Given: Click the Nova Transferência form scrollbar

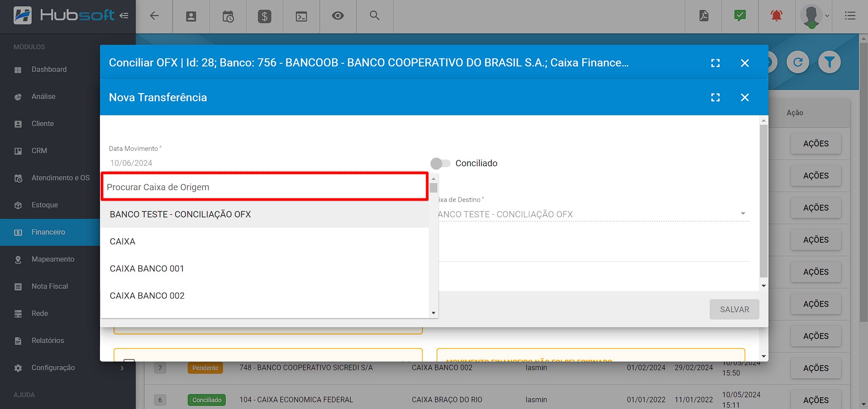Looking at the screenshot, I should click(x=764, y=201).
